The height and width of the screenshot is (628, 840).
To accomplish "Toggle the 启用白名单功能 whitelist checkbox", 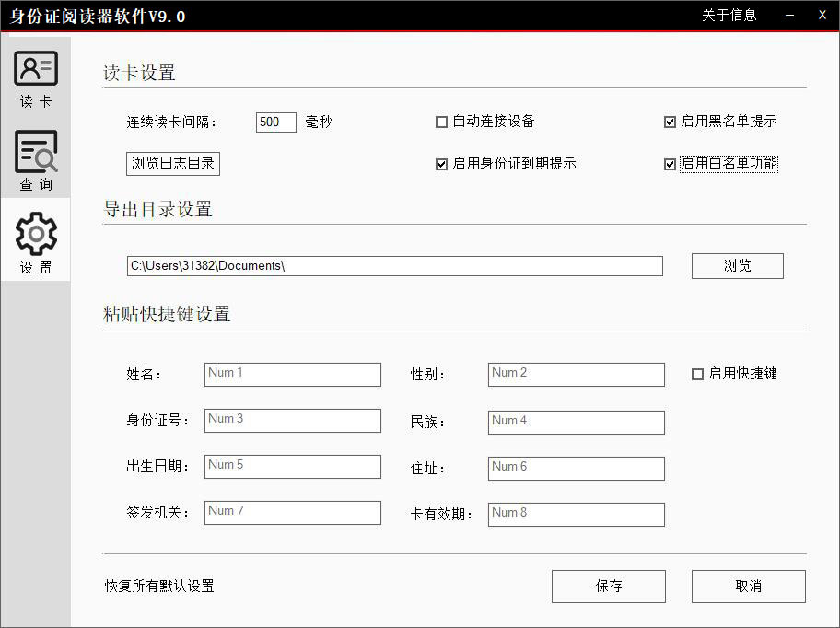I will click(x=669, y=164).
